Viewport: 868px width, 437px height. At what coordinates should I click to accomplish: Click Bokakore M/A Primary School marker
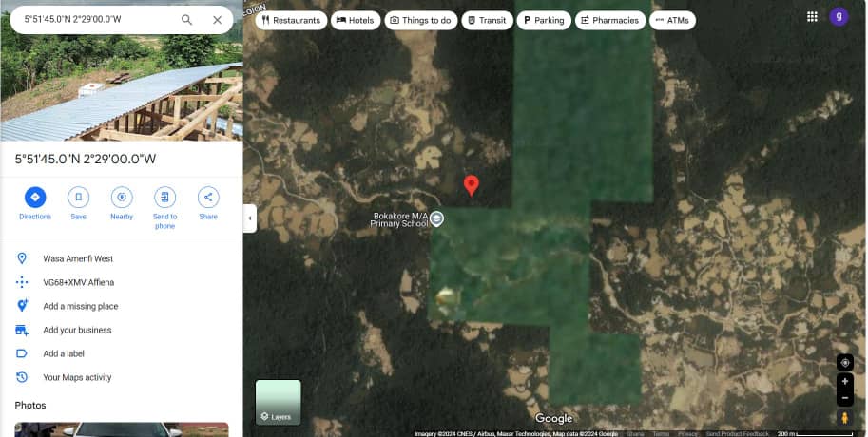(436, 219)
